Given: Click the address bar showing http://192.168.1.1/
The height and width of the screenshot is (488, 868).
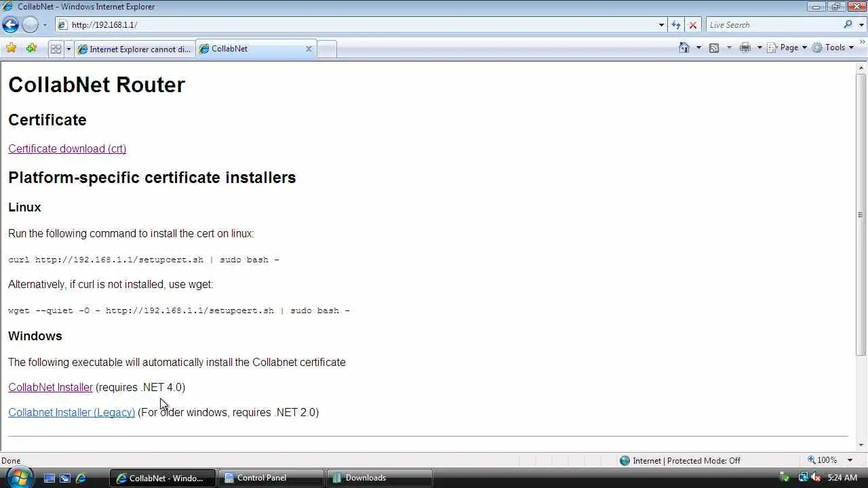Looking at the screenshot, I should pos(356,25).
